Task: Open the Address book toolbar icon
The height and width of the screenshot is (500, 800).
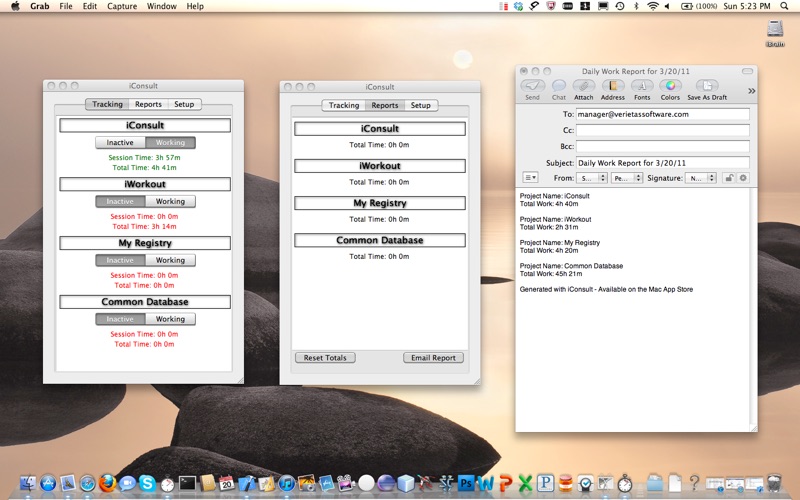Action: tap(613, 86)
